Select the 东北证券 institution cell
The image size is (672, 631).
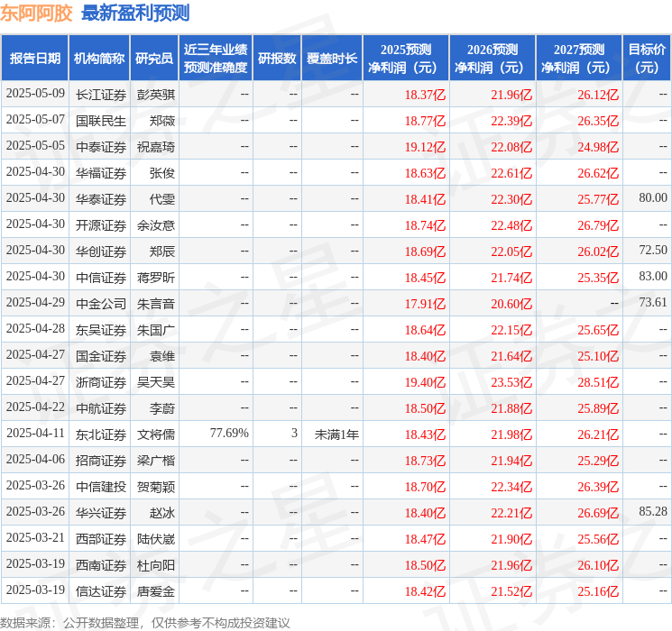(x=101, y=434)
